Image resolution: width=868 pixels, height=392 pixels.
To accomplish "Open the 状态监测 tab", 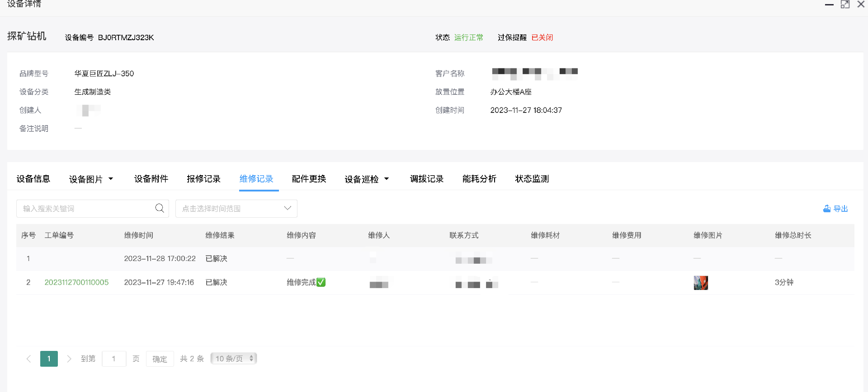I will click(x=532, y=179).
